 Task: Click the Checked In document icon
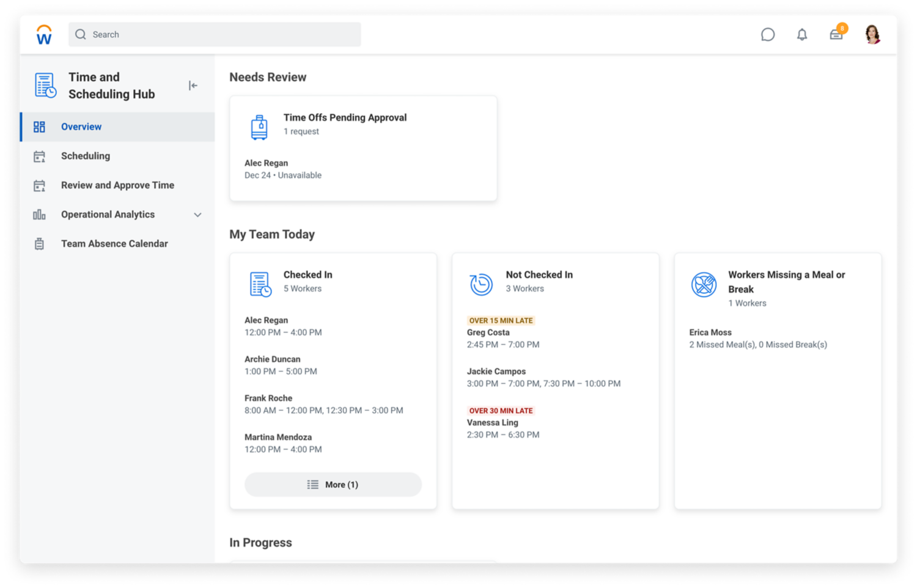tap(260, 284)
